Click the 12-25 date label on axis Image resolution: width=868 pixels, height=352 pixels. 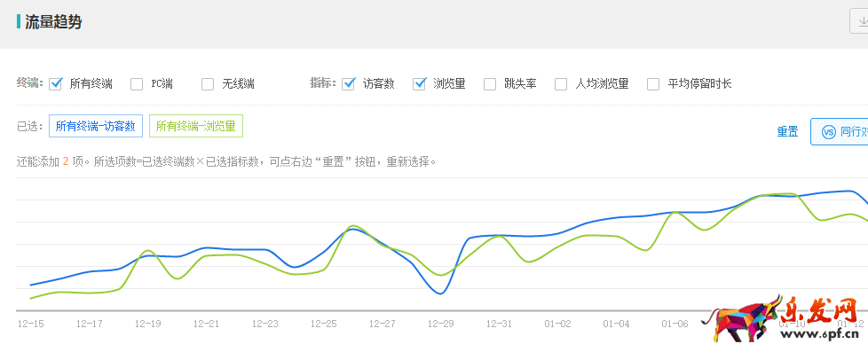pos(323,324)
